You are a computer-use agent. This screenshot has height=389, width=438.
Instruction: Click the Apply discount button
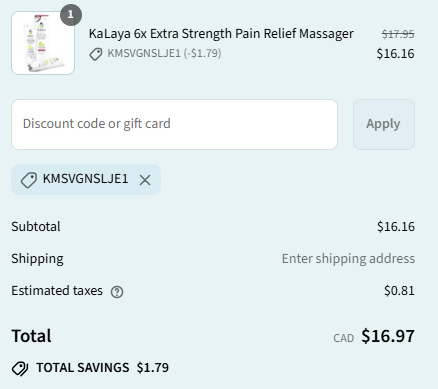point(384,124)
